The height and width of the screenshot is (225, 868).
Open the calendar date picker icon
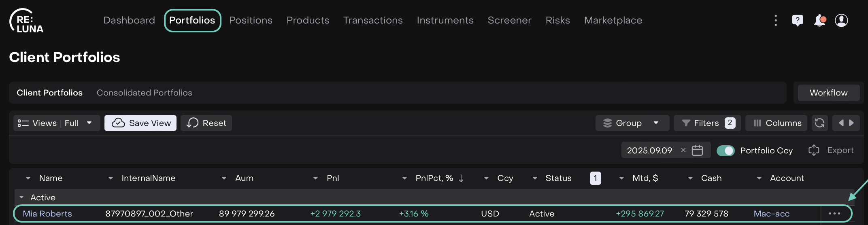697,151
